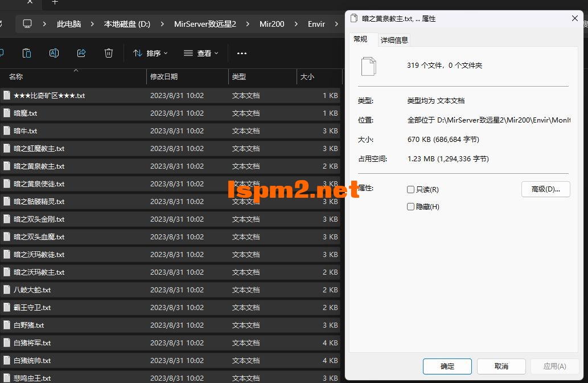Select the 常规 tab in properties

[x=360, y=39]
